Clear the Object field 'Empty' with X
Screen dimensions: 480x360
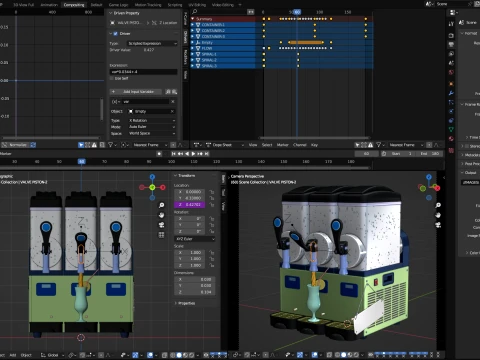[172, 111]
